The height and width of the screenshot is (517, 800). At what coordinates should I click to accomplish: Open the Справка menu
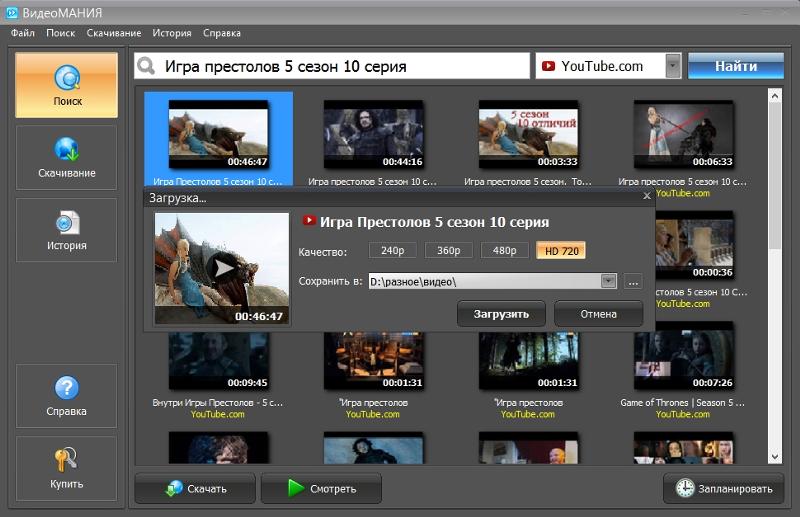click(x=222, y=33)
